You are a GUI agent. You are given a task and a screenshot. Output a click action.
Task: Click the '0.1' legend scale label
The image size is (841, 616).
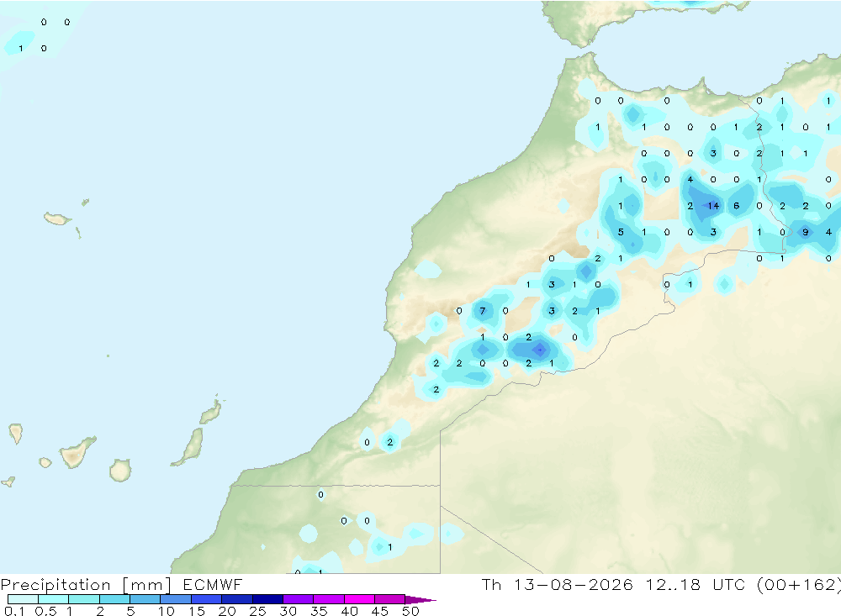14,611
